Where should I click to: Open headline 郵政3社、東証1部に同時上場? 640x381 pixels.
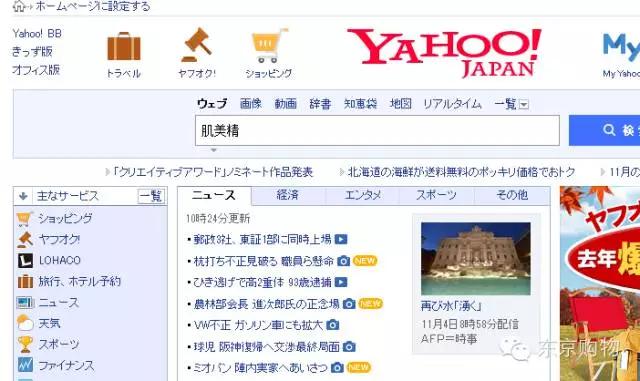click(262, 239)
